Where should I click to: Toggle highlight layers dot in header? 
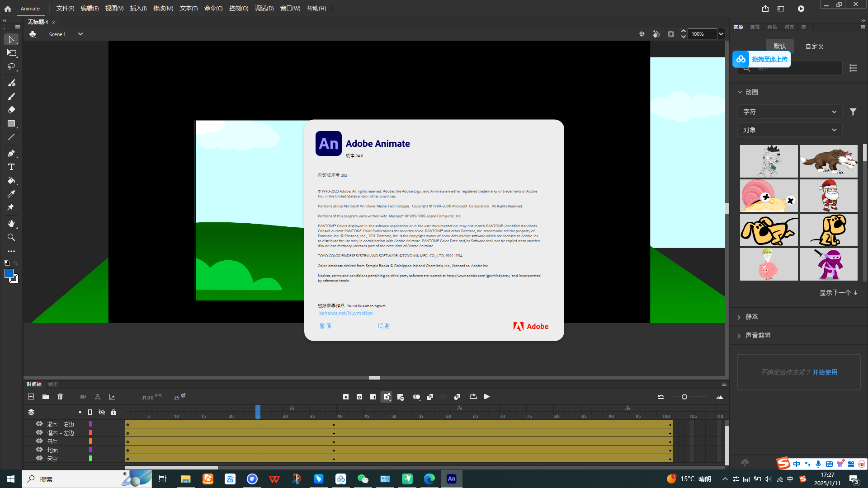pyautogui.click(x=80, y=412)
